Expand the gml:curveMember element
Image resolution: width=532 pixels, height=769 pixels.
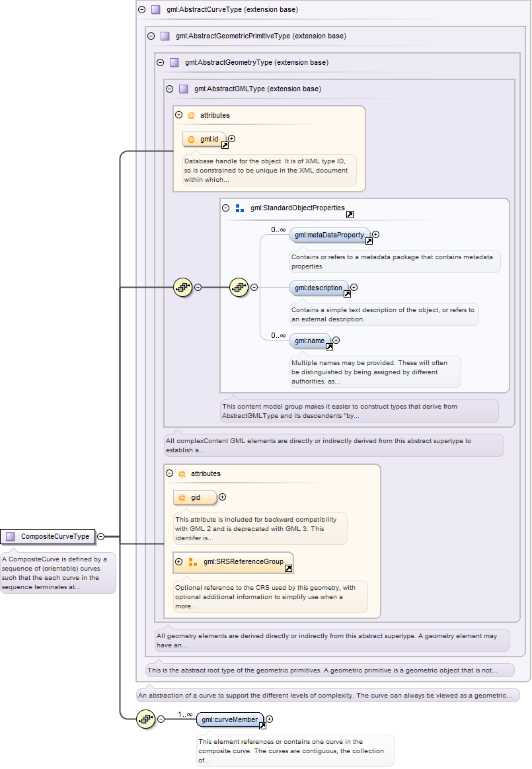(269, 719)
